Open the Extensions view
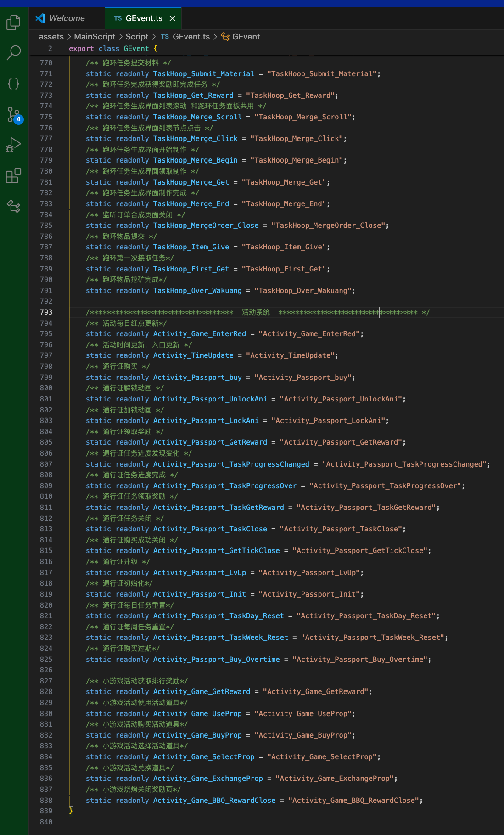 (x=14, y=175)
